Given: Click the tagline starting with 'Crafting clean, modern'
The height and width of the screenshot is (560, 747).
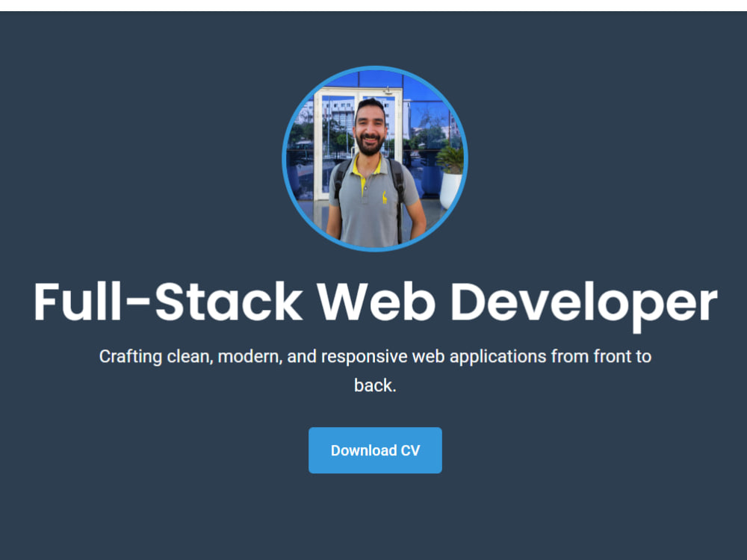Looking at the screenshot, I should click(375, 370).
